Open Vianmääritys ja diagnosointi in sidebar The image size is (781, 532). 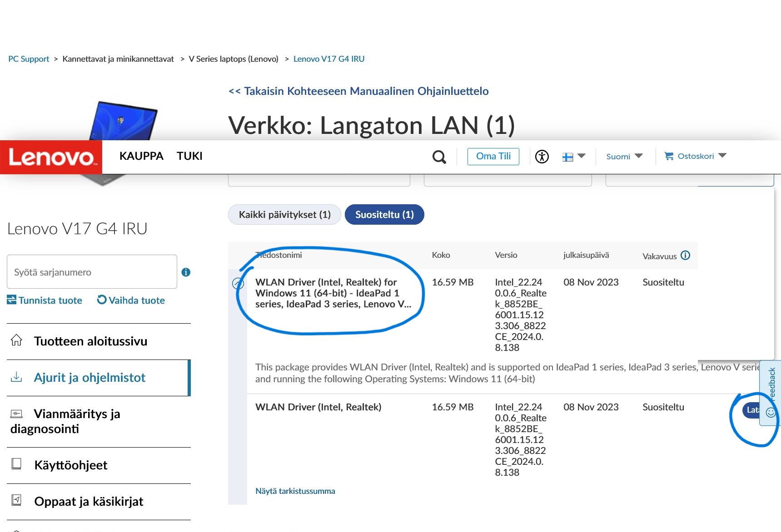click(99, 421)
